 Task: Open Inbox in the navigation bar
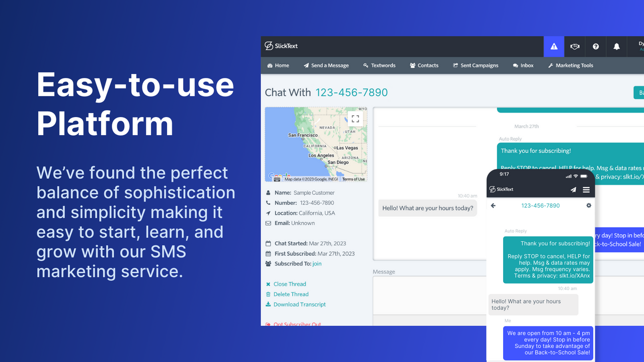[523, 65]
